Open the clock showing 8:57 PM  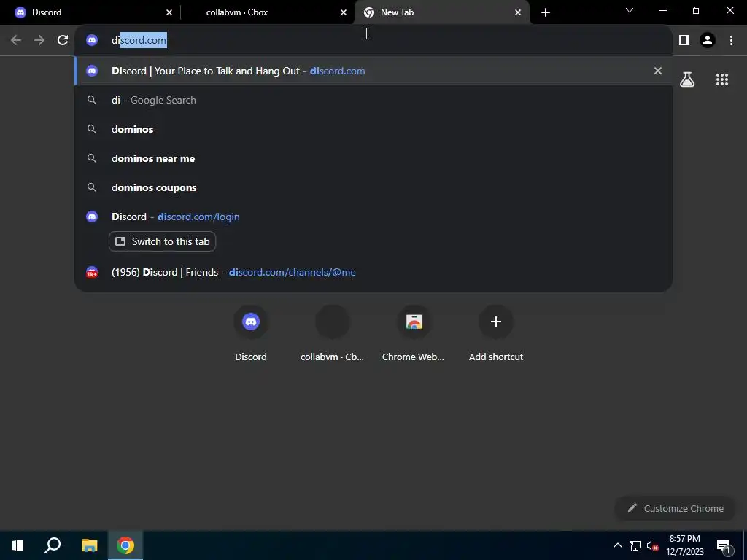coord(684,545)
